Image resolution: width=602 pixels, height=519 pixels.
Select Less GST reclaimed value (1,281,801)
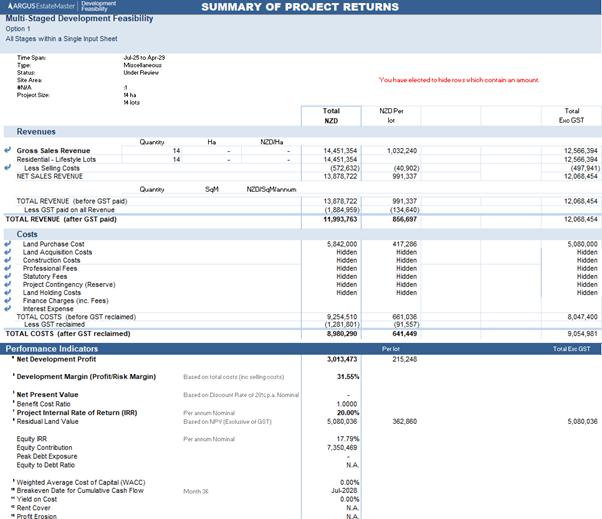pos(342,325)
